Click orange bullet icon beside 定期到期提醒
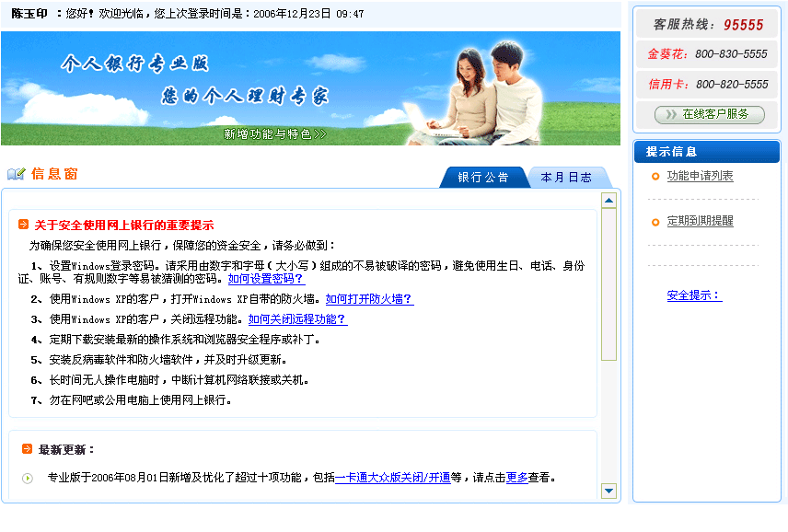788x532 pixels. tap(655, 222)
